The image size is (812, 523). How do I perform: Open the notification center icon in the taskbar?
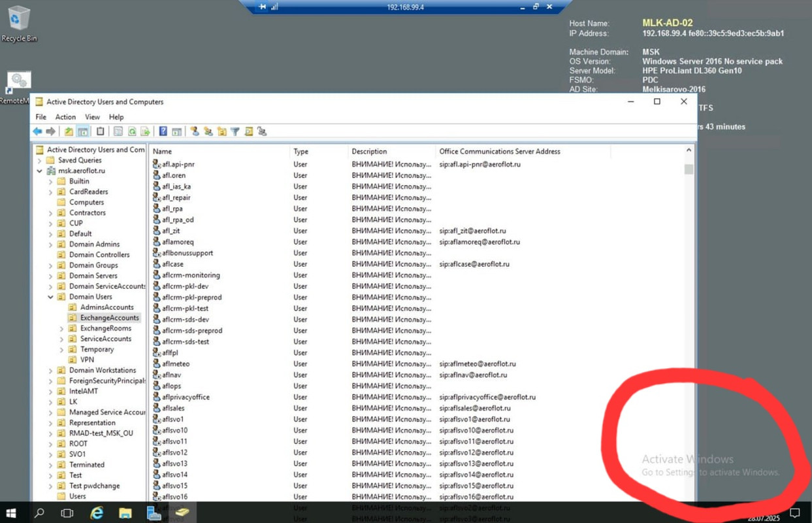click(x=795, y=513)
